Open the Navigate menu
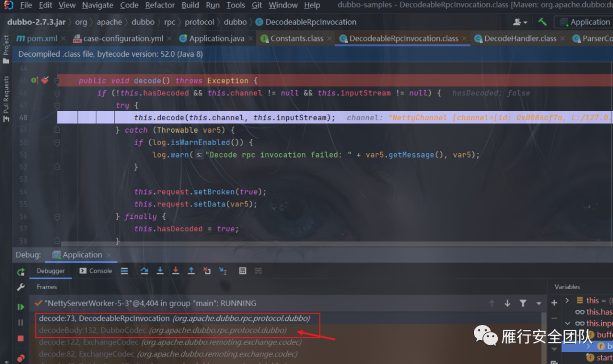The width and height of the screenshot is (613, 364). (x=98, y=5)
